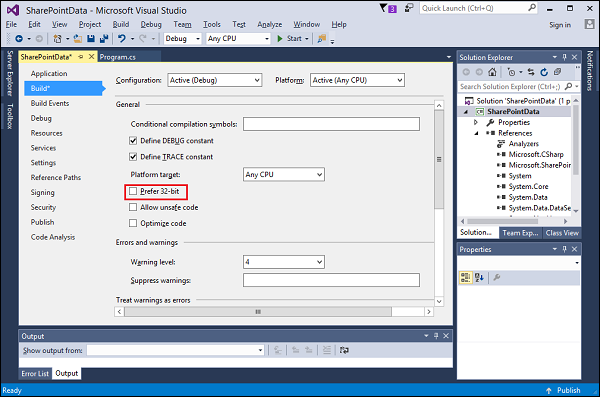Open the Warning level dropdown
This screenshot has width=600, height=397.
click(x=284, y=262)
